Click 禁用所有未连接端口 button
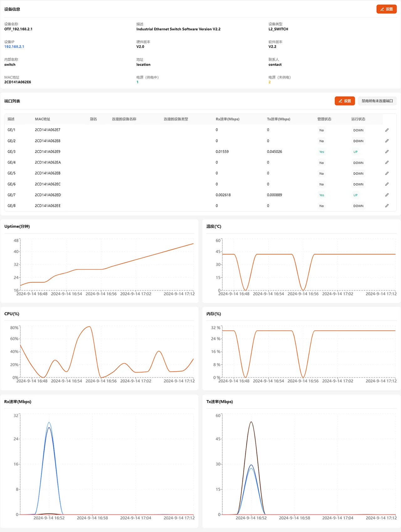 377,101
